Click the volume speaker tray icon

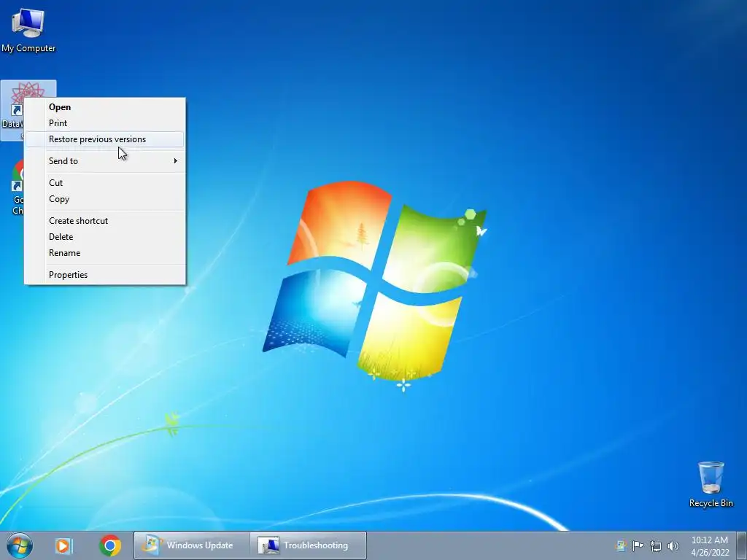673,545
